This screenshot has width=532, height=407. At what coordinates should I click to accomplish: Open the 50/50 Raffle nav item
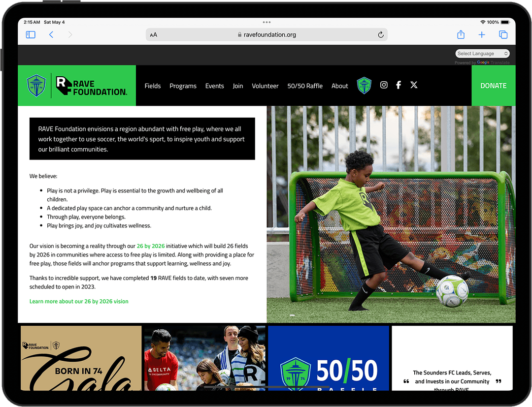[x=305, y=86]
